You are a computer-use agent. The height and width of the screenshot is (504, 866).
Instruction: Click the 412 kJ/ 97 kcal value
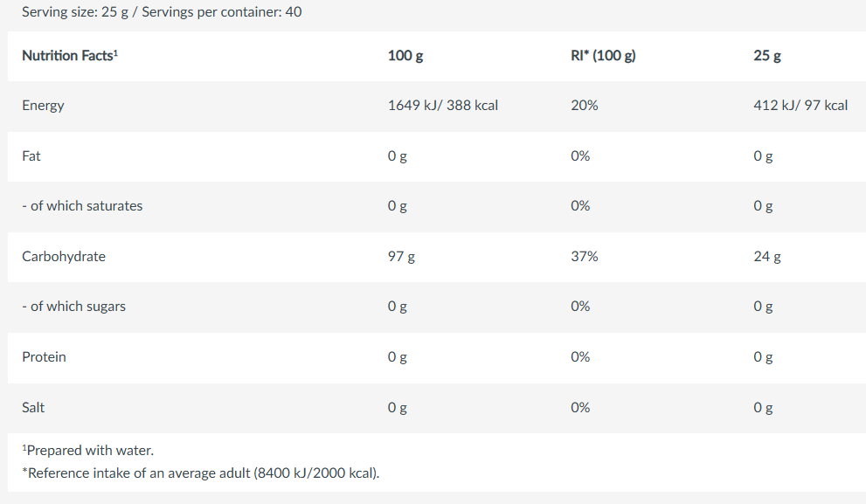click(x=800, y=106)
